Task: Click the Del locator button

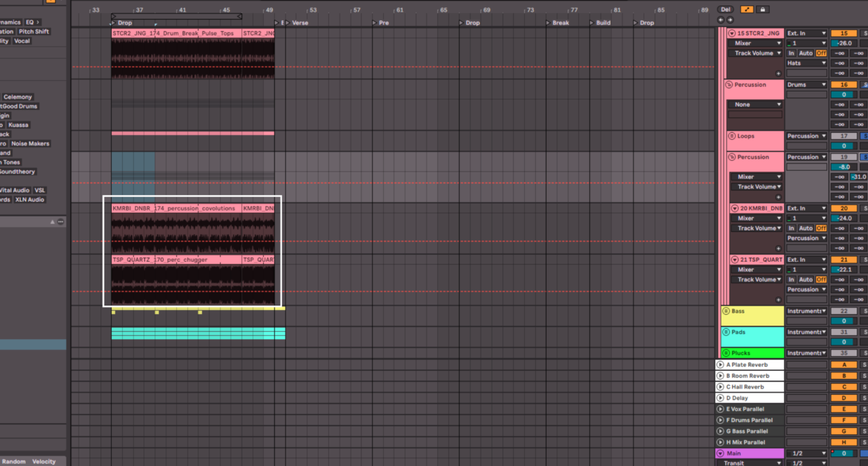Action: (726, 9)
